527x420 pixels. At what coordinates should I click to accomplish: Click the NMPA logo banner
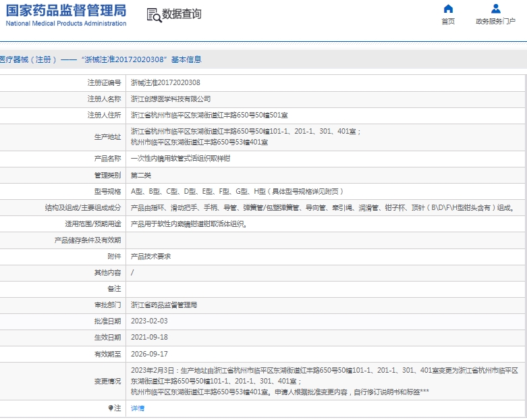pyautogui.click(x=66, y=15)
